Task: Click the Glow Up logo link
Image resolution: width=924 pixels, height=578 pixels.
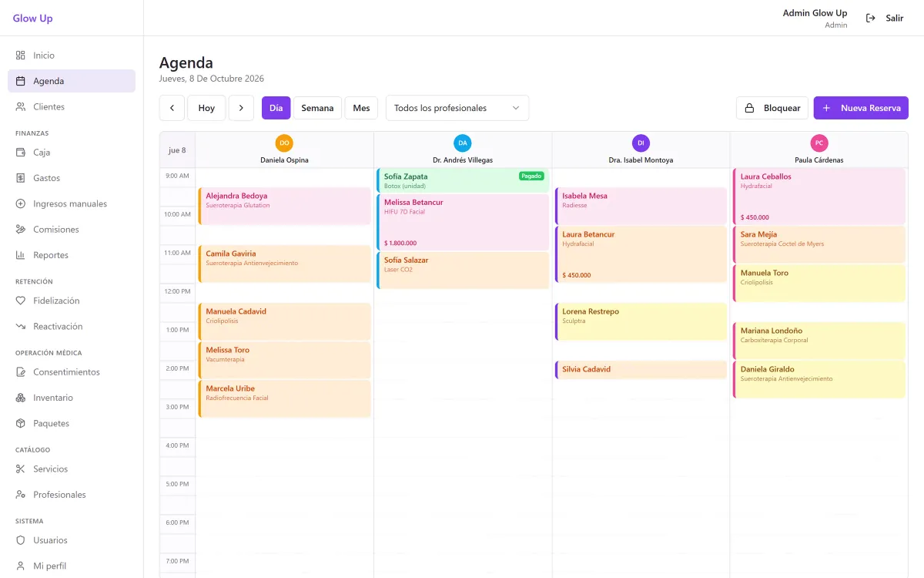Action: [33, 18]
